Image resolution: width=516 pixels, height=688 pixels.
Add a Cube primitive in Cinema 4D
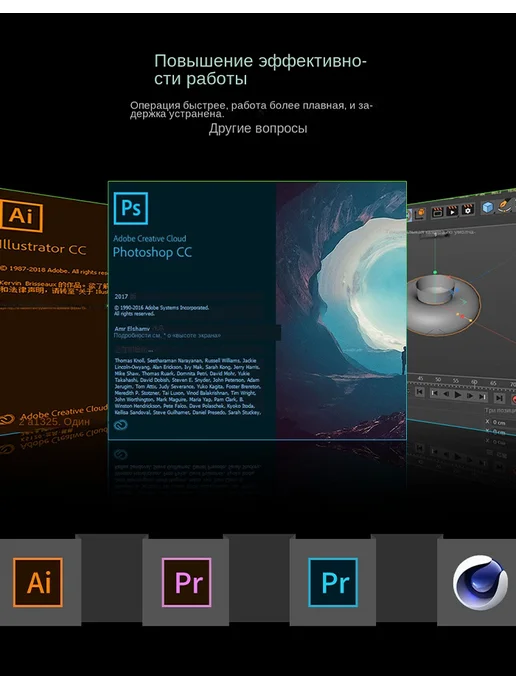[x=488, y=207]
